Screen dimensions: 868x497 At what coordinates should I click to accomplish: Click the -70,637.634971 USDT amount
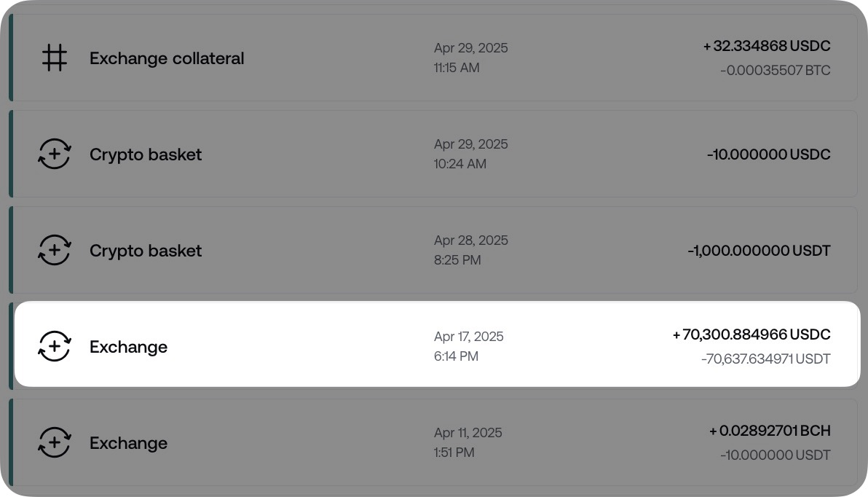tap(765, 359)
